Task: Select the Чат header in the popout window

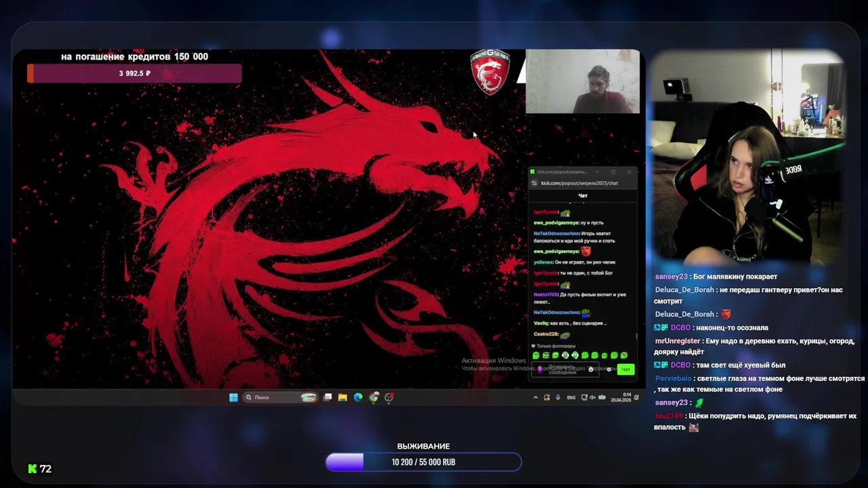Action: tap(583, 196)
